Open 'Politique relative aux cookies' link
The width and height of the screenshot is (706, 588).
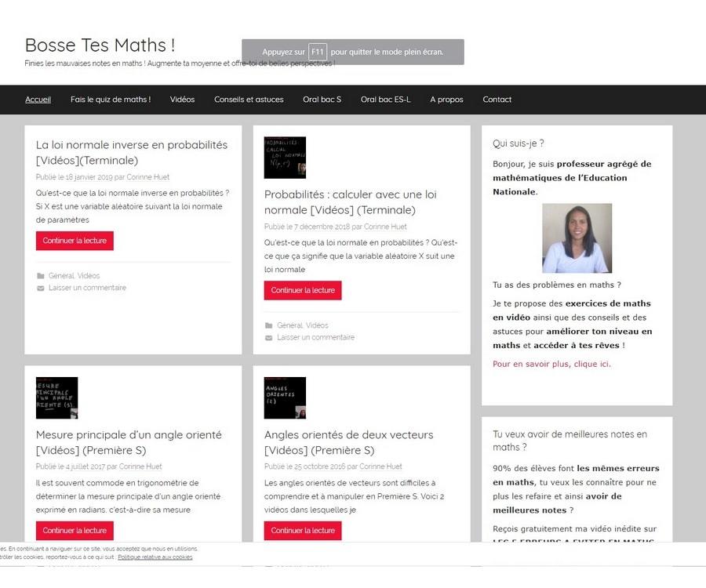tap(155, 557)
